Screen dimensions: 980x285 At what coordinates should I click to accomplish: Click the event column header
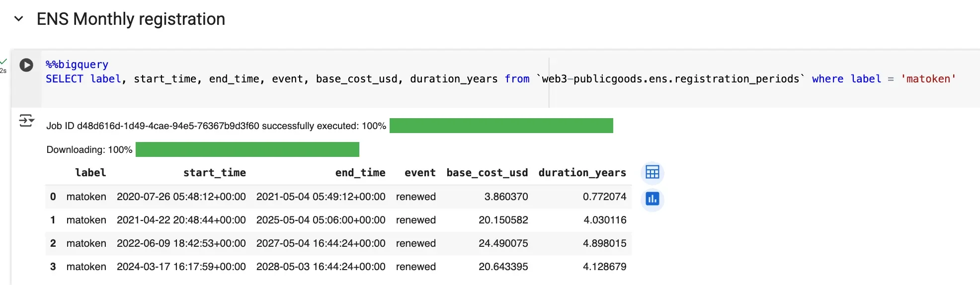click(x=419, y=173)
